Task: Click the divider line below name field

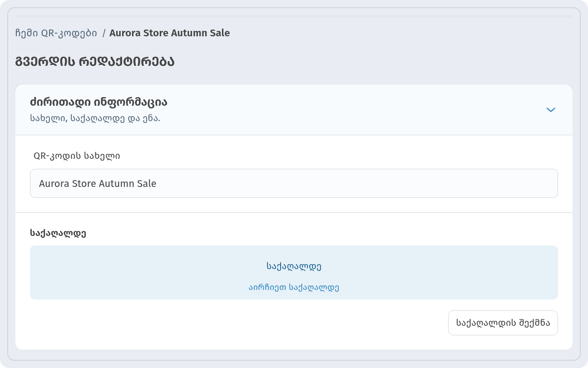Action: [x=294, y=212]
